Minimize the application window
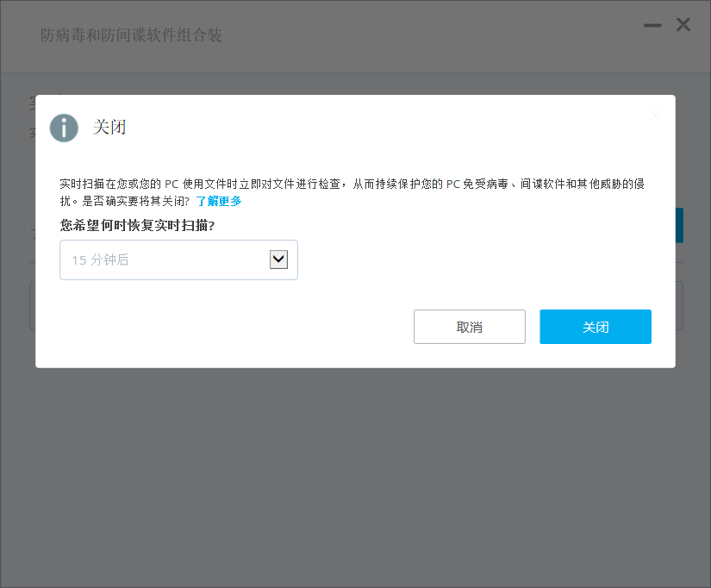 [652, 25]
